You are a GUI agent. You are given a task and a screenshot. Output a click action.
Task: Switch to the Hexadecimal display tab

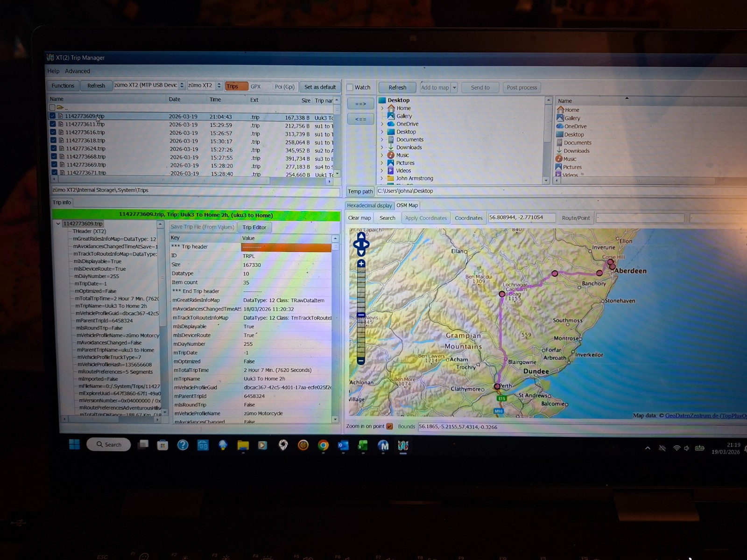click(369, 205)
